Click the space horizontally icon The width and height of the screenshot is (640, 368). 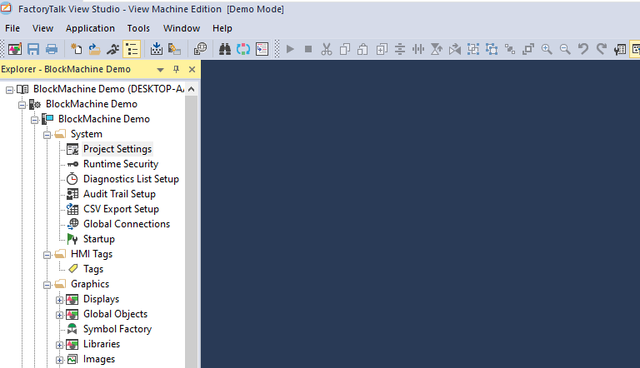point(418,49)
